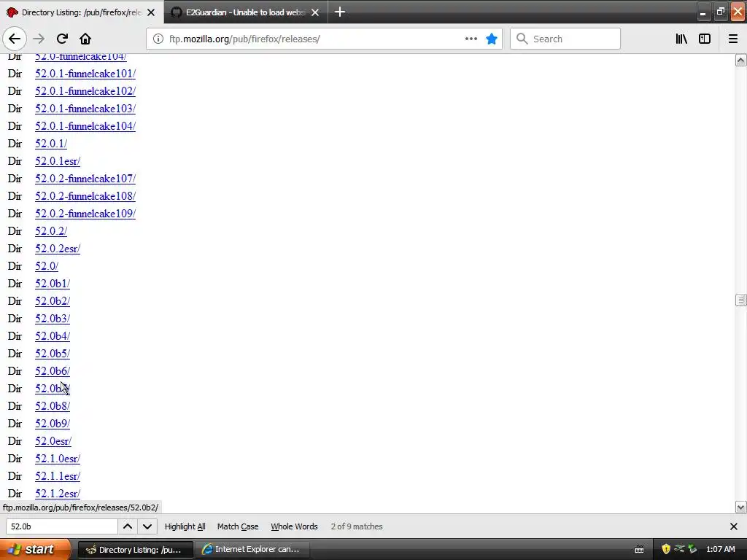Open the 52.0.2esr/ directory link
747x560 pixels.
pyautogui.click(x=58, y=249)
